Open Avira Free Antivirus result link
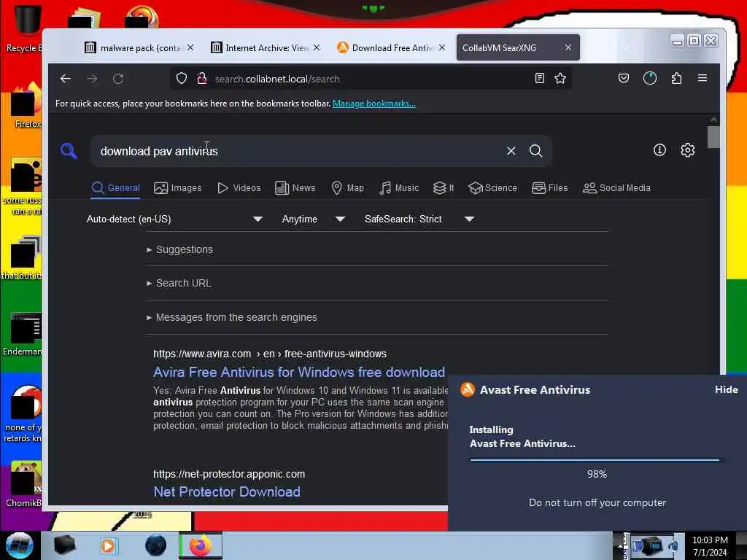The height and width of the screenshot is (560, 747). [298, 372]
